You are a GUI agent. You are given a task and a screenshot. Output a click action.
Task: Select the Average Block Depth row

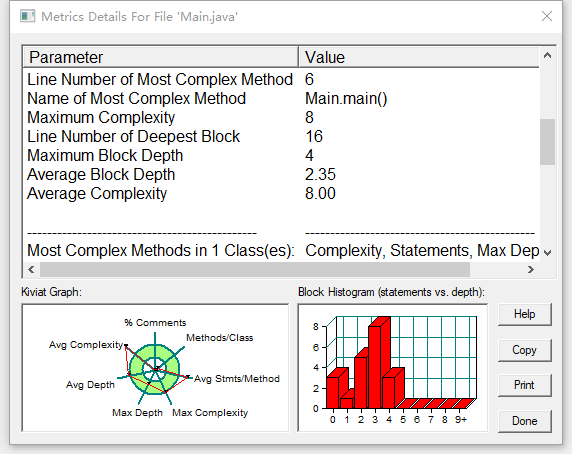click(x=281, y=174)
